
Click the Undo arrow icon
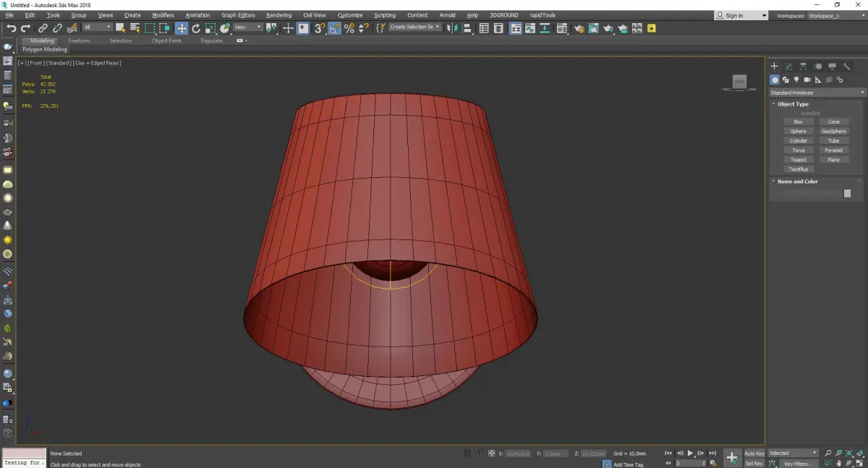[x=11, y=28]
